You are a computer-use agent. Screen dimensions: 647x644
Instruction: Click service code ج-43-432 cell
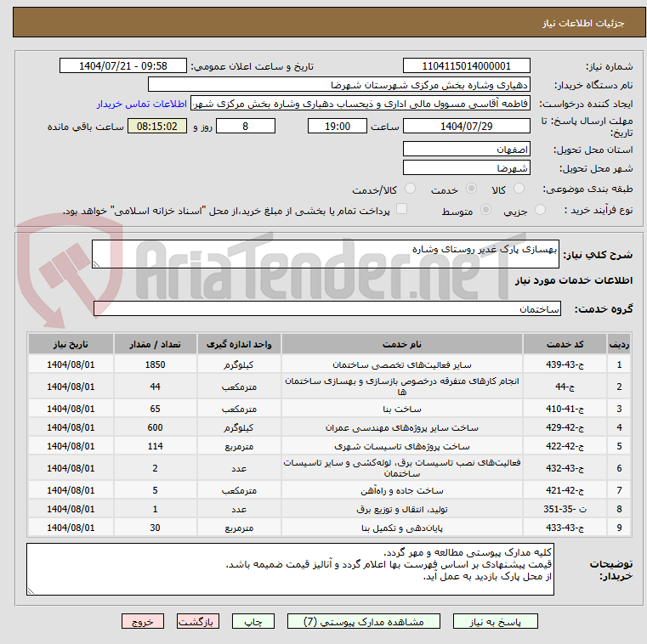[x=565, y=468]
